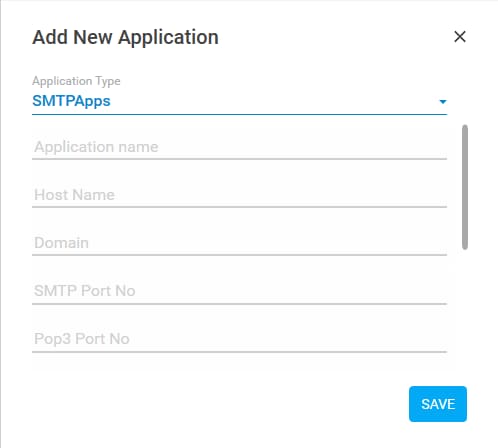
Task: Click the Host Name placeholder text
Action: 74,195
